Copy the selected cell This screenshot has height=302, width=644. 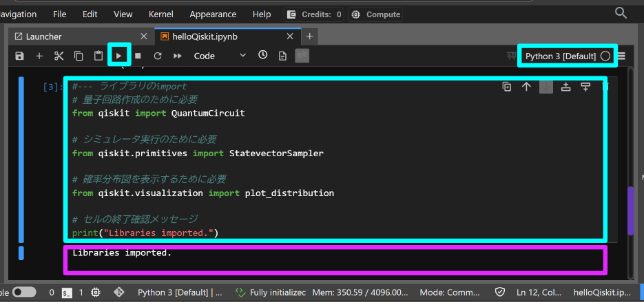pyautogui.click(x=79, y=56)
